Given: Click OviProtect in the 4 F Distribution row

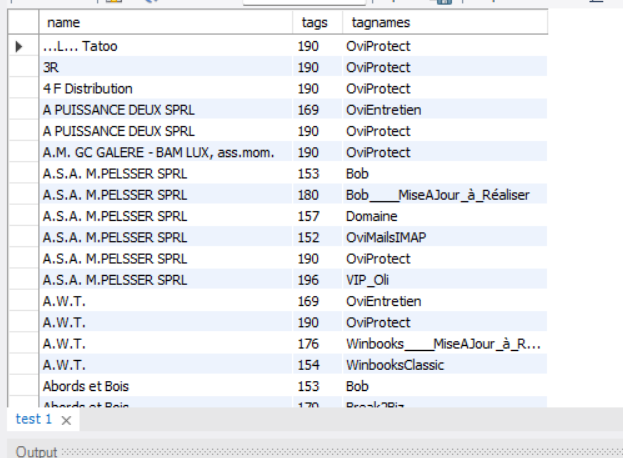Looking at the screenshot, I should point(445,89).
